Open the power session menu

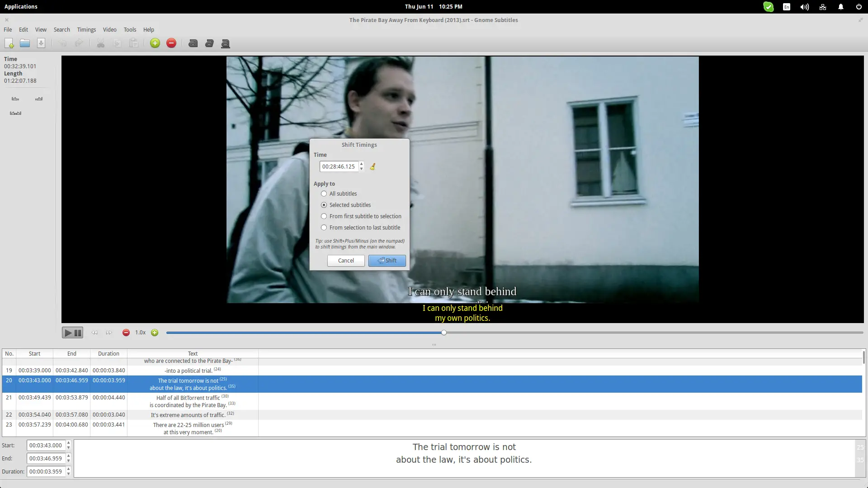click(859, 7)
